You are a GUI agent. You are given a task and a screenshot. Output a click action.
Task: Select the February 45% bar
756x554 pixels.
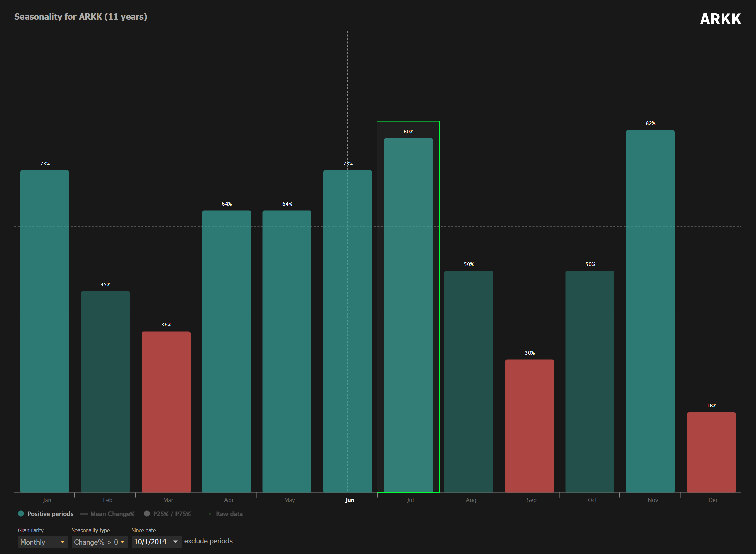pos(105,392)
